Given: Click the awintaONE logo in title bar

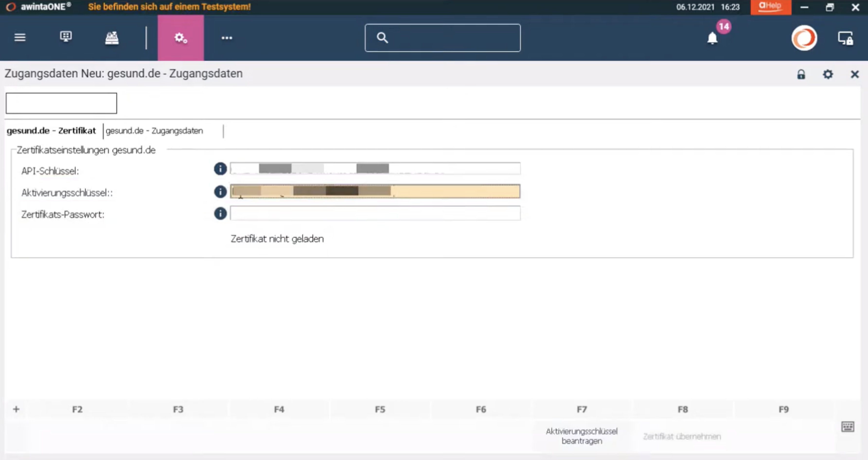Looking at the screenshot, I should [11, 7].
